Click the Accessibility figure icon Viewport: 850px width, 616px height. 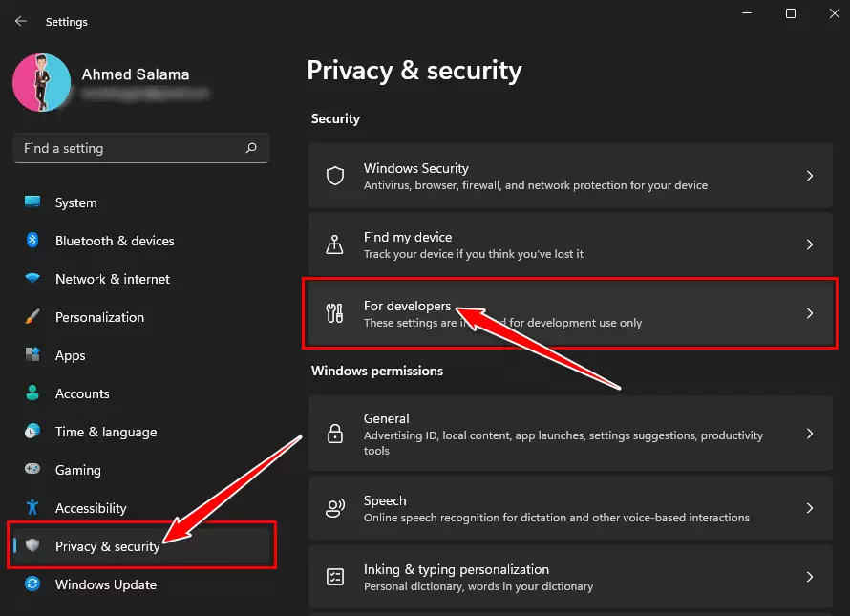32,507
